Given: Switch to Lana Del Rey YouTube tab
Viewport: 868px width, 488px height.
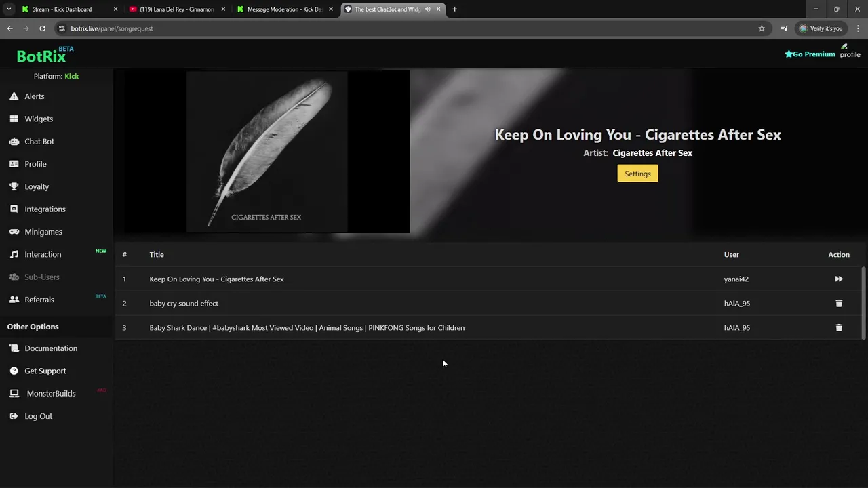Looking at the screenshot, I should [176, 9].
